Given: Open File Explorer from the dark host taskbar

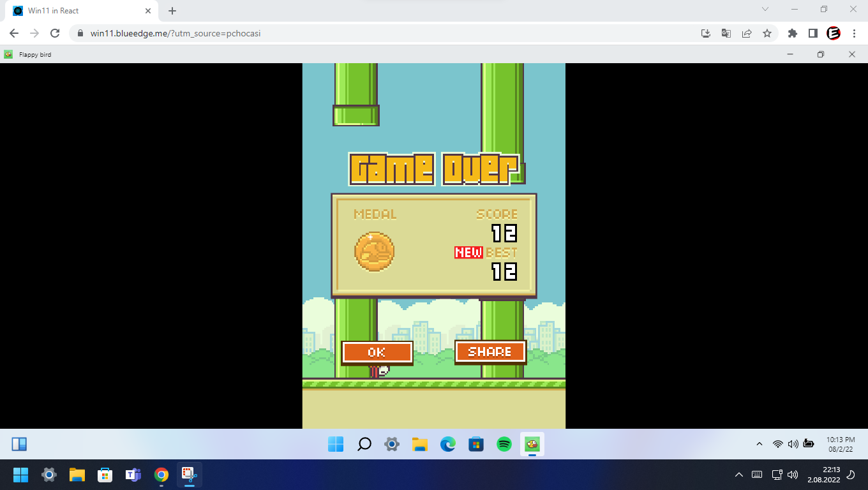Looking at the screenshot, I should [x=77, y=475].
